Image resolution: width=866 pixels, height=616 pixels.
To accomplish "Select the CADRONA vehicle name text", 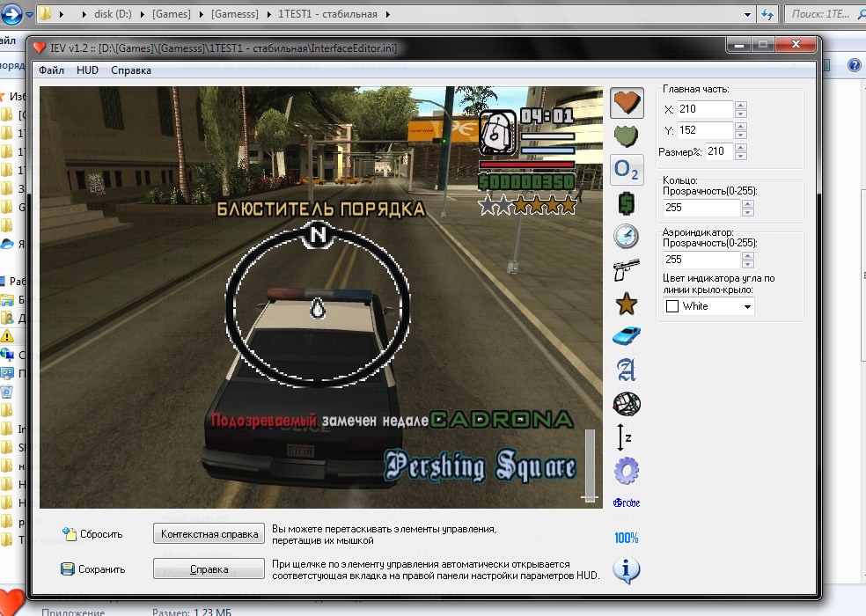I will (x=502, y=420).
